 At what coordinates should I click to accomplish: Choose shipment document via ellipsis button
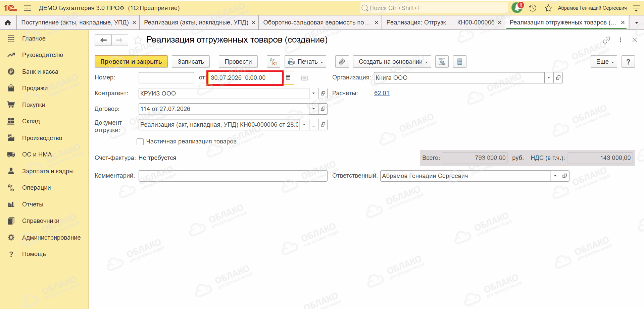click(313, 125)
